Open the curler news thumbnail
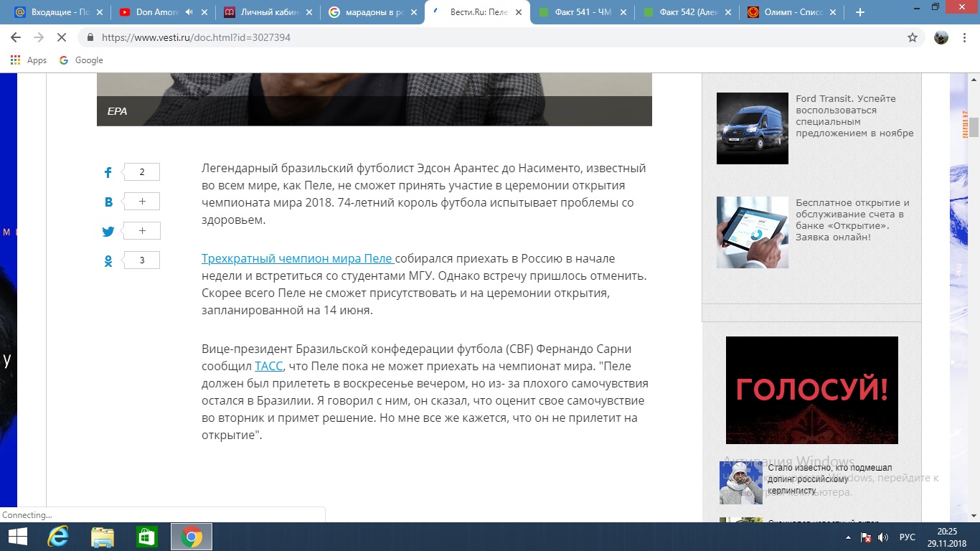The height and width of the screenshot is (551, 980). click(741, 483)
